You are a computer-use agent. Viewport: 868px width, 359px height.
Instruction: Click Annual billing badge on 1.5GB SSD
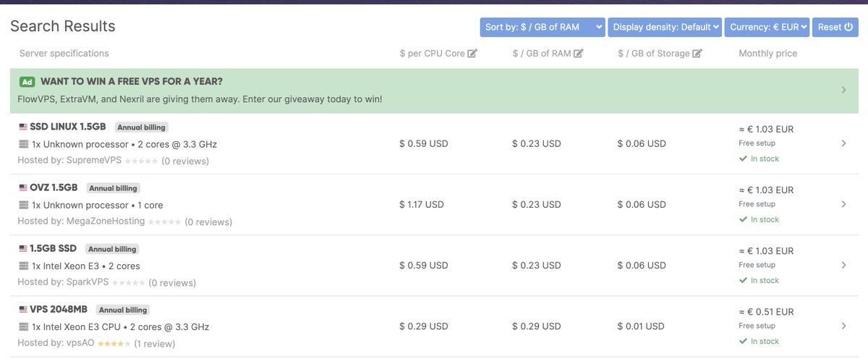(x=114, y=249)
